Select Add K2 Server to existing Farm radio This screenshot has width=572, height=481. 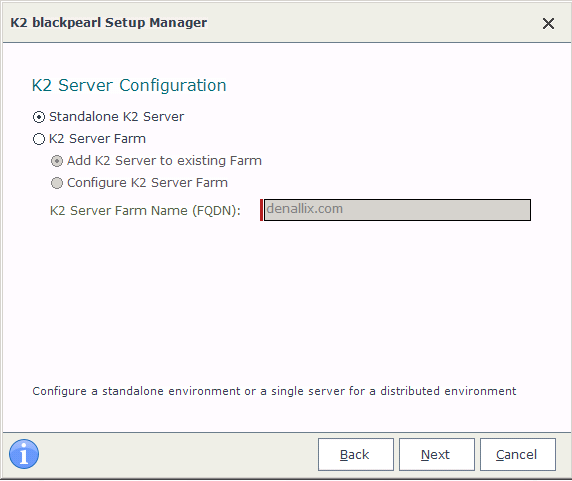[57, 161]
